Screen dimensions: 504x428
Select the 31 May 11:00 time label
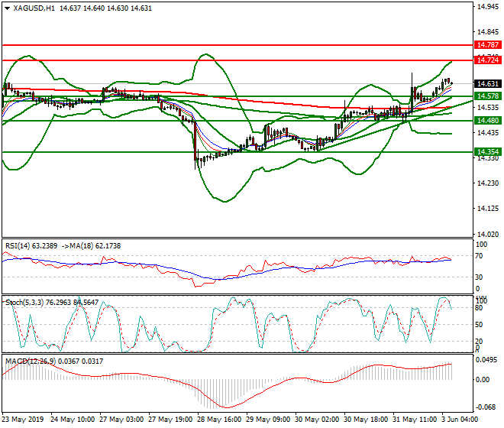pos(415,420)
